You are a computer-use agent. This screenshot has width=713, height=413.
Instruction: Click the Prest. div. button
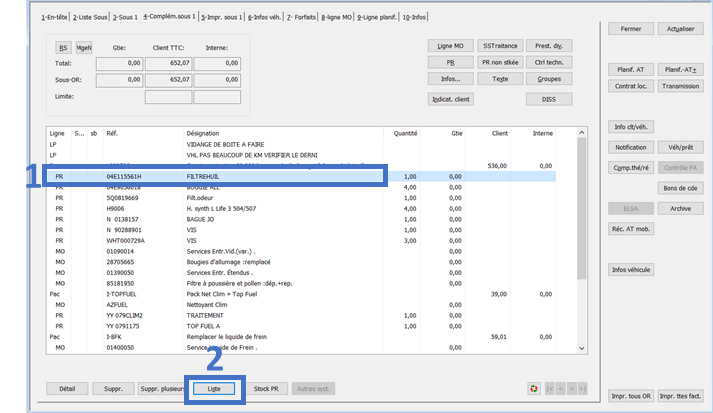click(x=549, y=46)
